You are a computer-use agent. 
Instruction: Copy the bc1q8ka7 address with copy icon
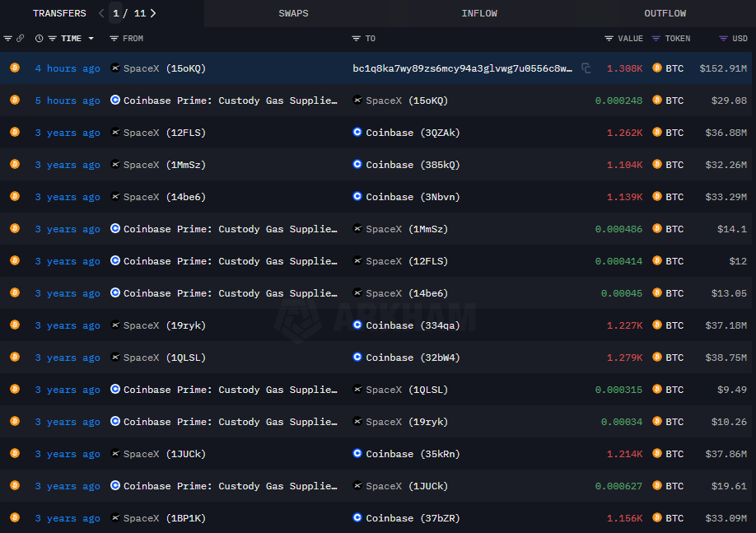[x=586, y=68]
